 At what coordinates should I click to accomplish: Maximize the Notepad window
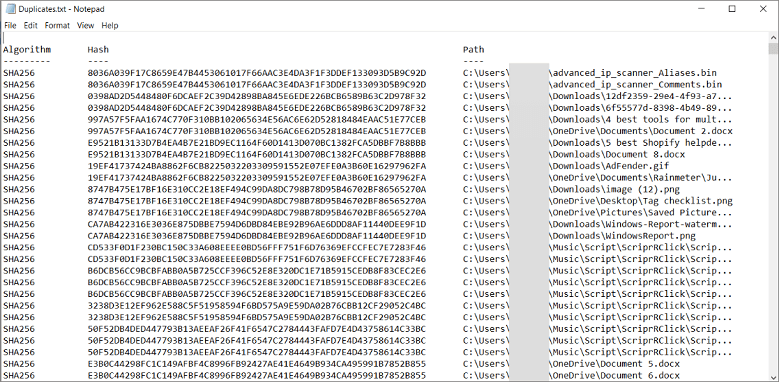pos(732,9)
